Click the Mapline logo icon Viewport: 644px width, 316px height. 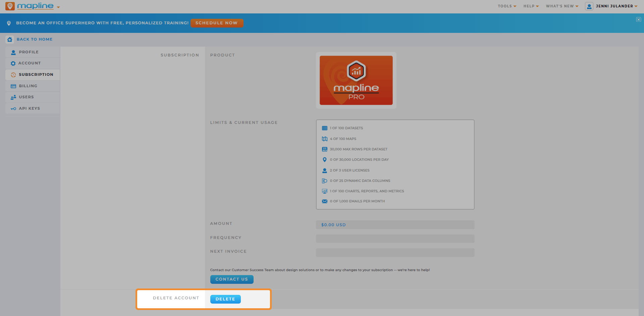(10, 6)
